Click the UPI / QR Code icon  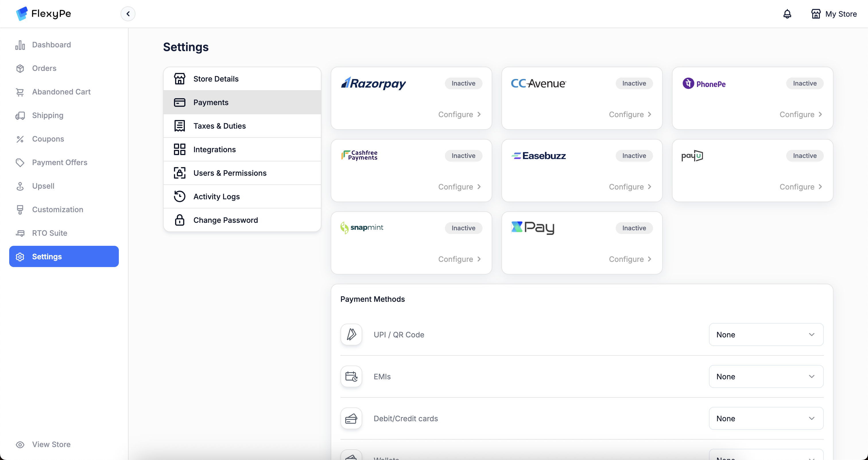pos(351,335)
